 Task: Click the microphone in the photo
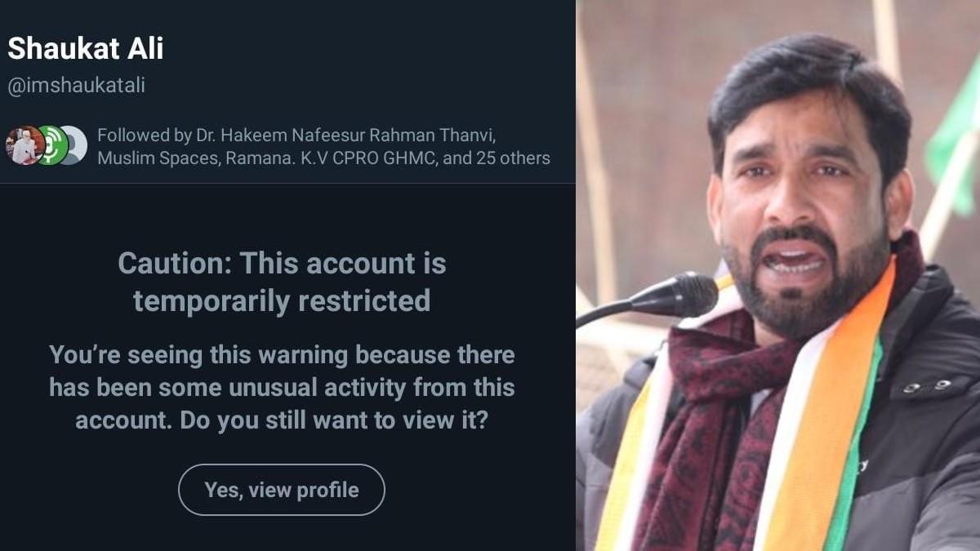682,295
